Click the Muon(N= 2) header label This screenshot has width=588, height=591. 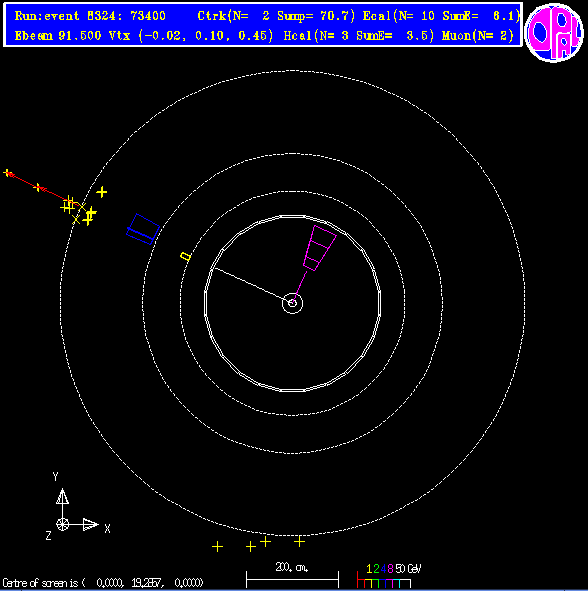coord(478,36)
